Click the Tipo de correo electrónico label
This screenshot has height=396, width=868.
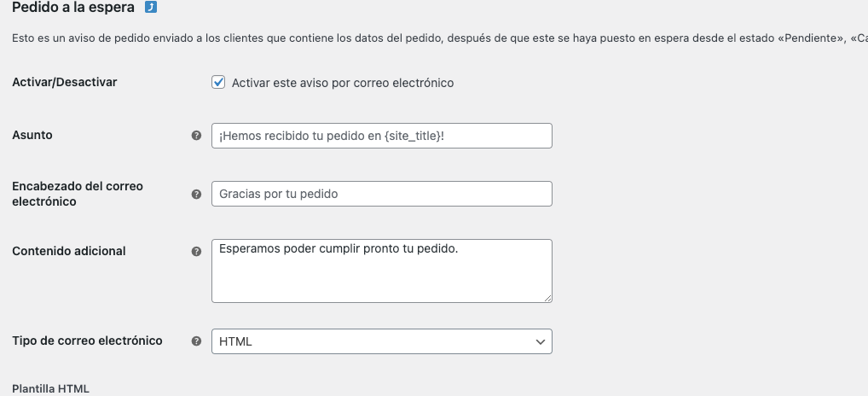click(88, 341)
